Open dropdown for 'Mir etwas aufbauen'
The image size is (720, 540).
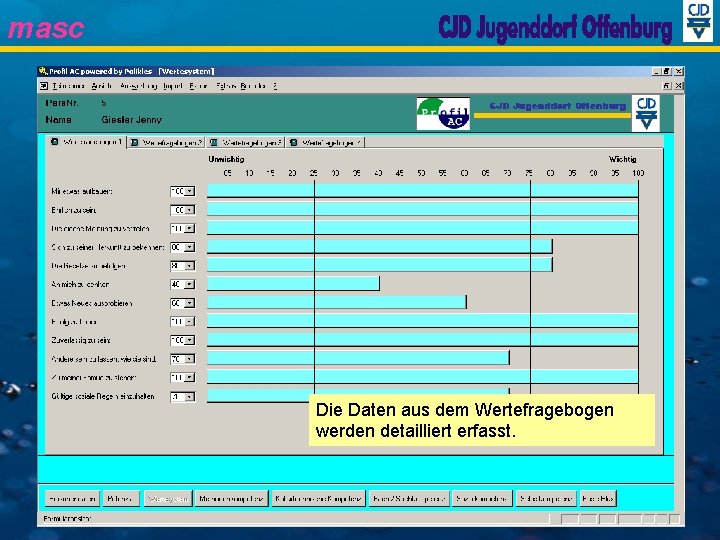pyautogui.click(x=190, y=191)
